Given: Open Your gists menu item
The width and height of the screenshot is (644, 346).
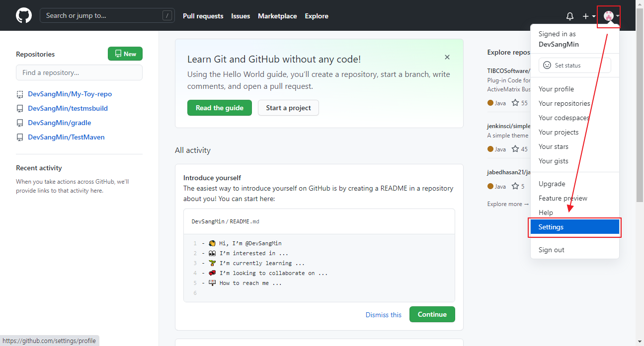Looking at the screenshot, I should pos(575,161).
